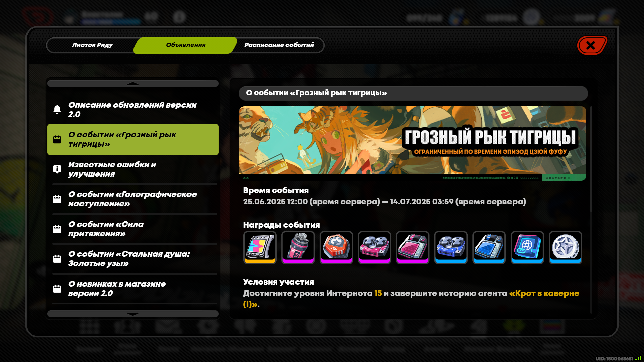This screenshot has height=362, width=644.
Task: Click the film reel reward icon
Action: 260,247
